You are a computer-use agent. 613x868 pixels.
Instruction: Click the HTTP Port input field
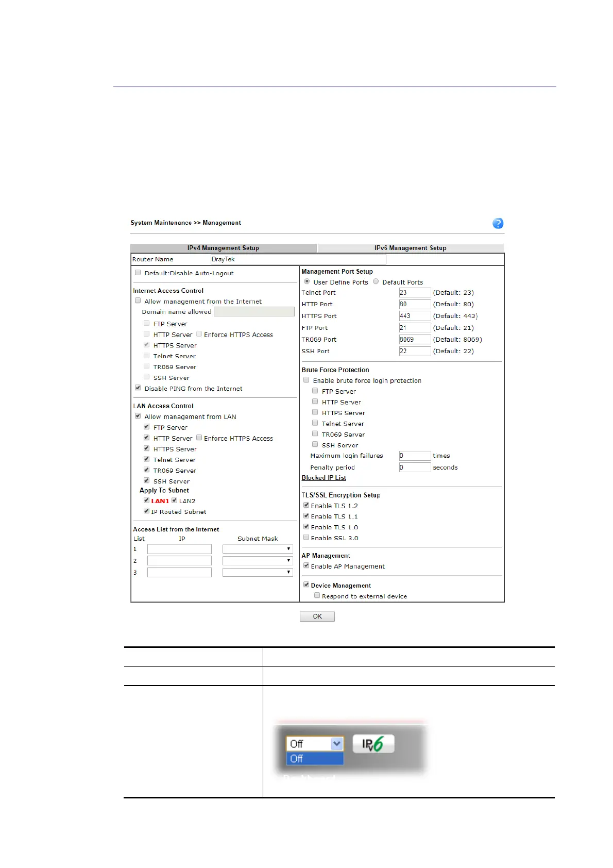pos(415,304)
